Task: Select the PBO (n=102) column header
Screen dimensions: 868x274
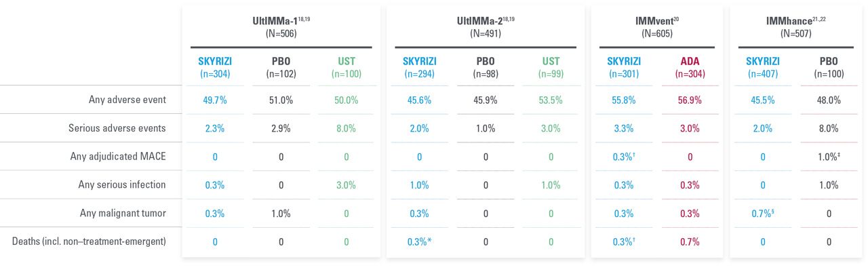Action: pyautogui.click(x=281, y=67)
